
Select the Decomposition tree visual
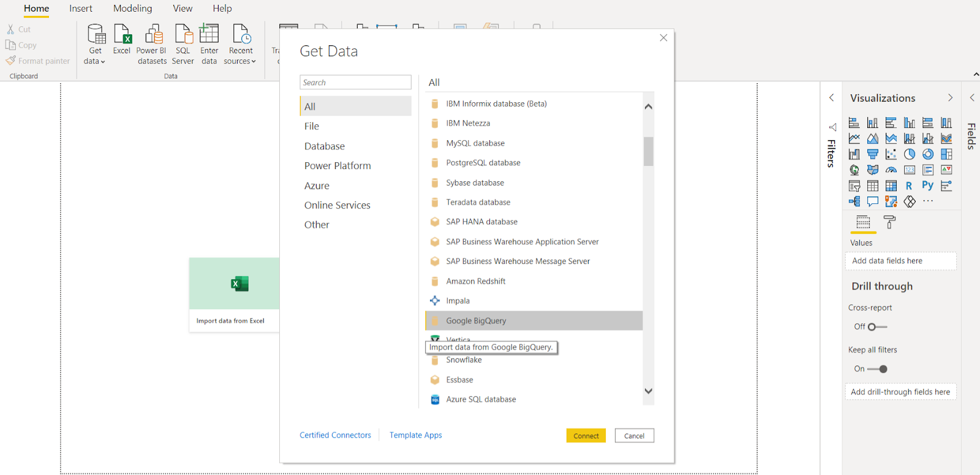854,201
